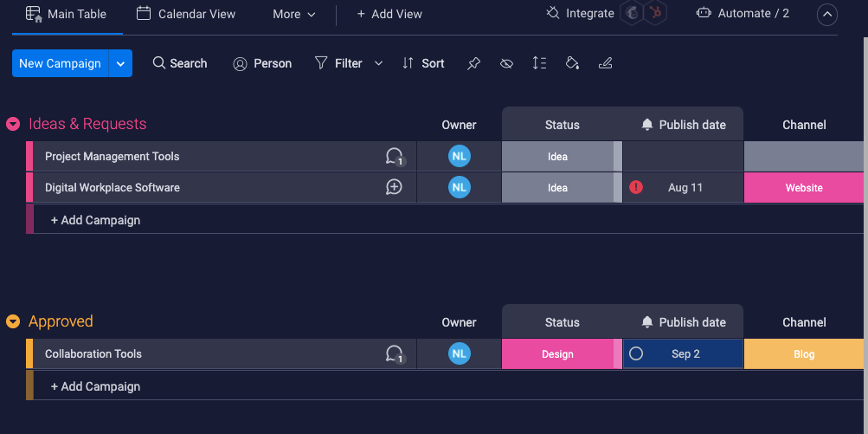The image size is (868, 434).
Task: Toggle hidden columns eye icon
Action: (507, 63)
